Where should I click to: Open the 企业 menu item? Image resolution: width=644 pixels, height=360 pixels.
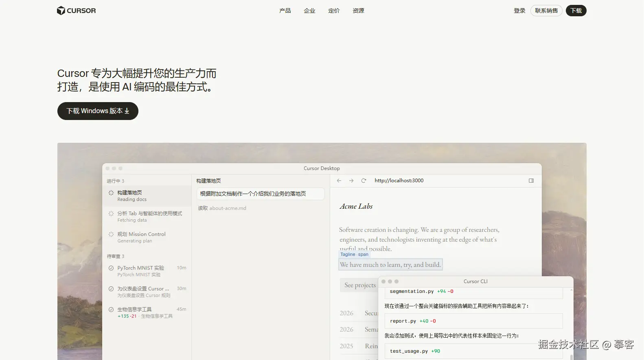pyautogui.click(x=309, y=11)
